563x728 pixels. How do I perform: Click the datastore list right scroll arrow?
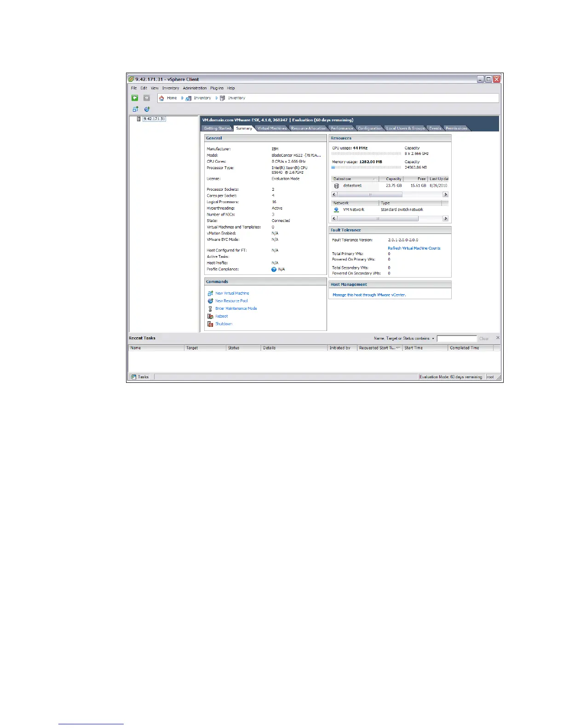click(445, 194)
